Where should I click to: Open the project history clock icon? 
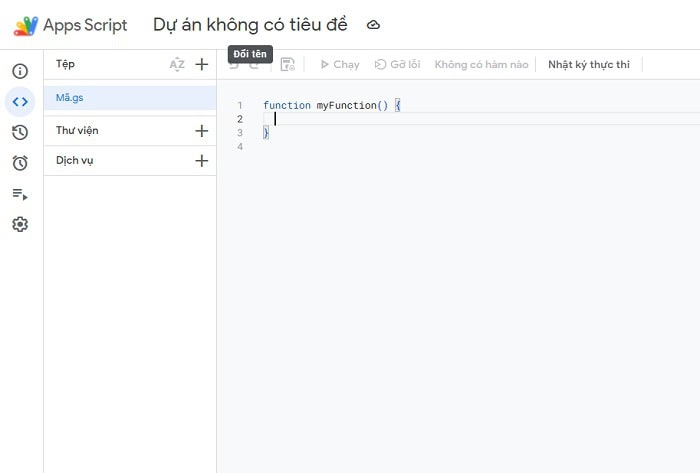coord(20,133)
